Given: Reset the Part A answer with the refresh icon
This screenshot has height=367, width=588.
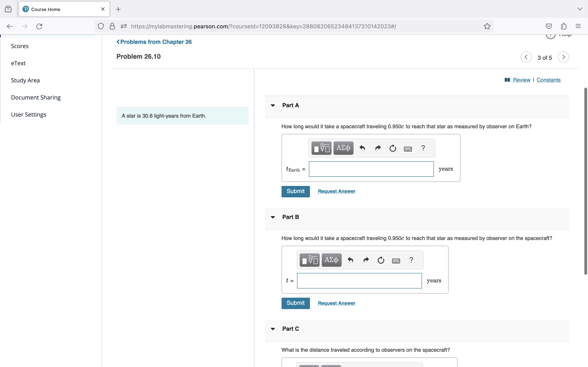Looking at the screenshot, I should coord(393,148).
